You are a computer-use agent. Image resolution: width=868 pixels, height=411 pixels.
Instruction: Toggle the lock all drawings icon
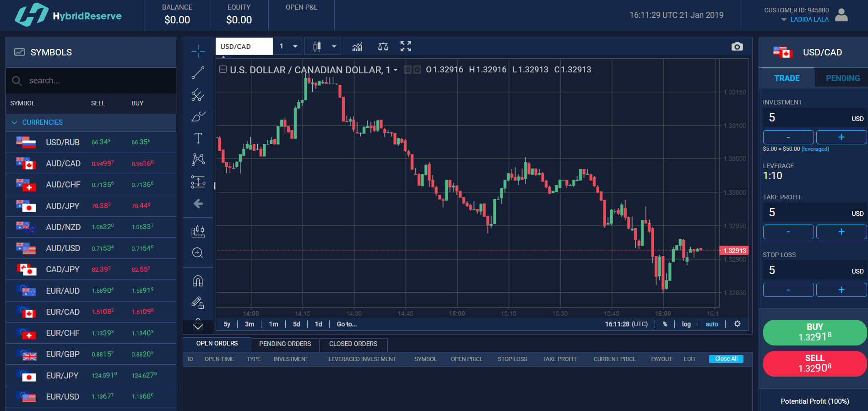tap(198, 302)
